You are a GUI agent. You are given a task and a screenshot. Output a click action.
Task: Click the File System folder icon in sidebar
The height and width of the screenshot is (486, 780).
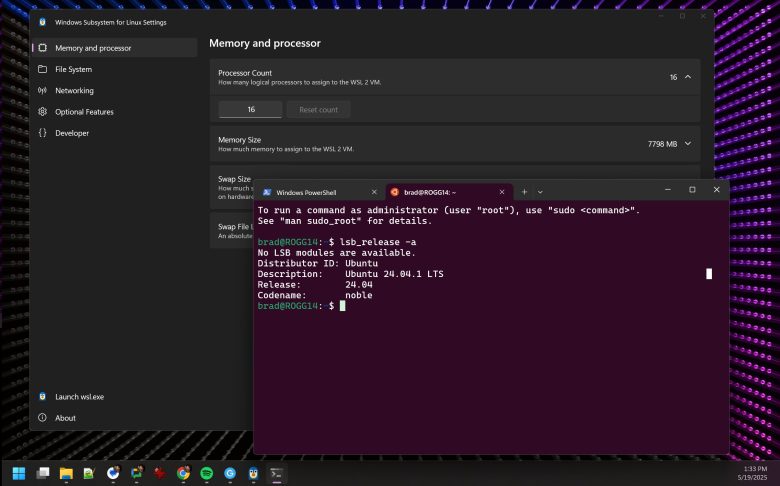tap(43, 69)
